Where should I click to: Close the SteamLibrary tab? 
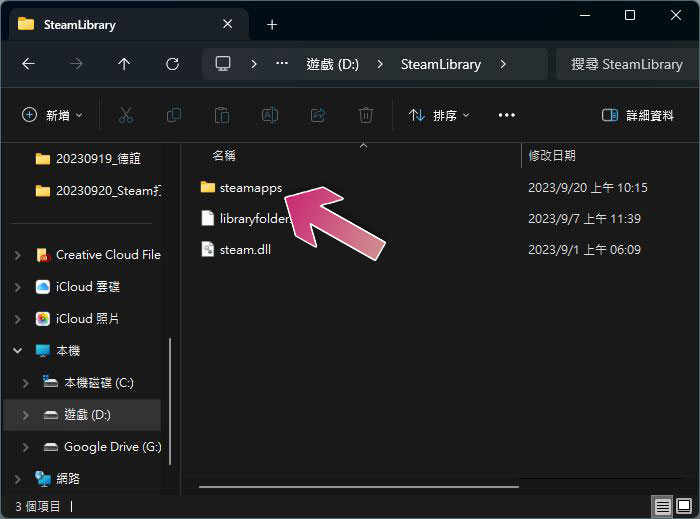pos(228,24)
